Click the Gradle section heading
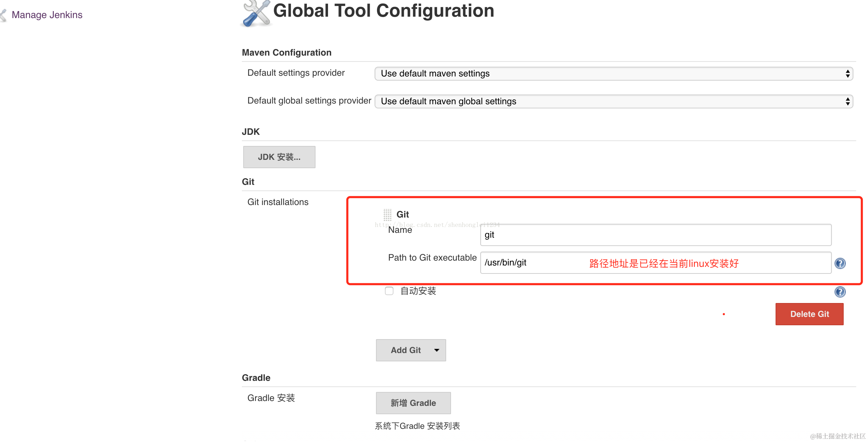Viewport: 868px width, 442px height. point(256,378)
